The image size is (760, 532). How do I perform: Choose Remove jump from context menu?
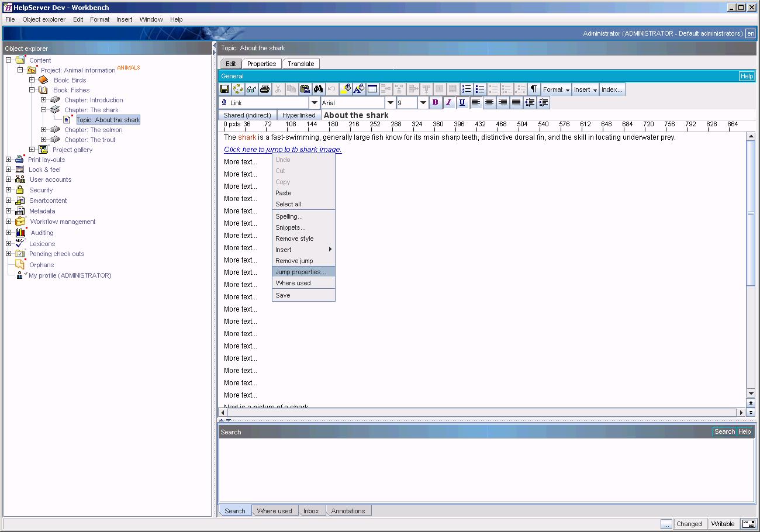(303, 261)
